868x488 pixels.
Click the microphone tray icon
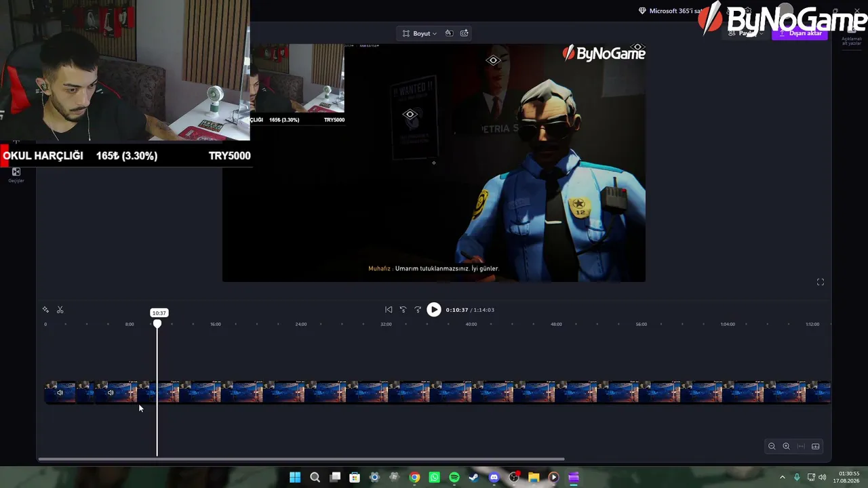[x=797, y=477]
